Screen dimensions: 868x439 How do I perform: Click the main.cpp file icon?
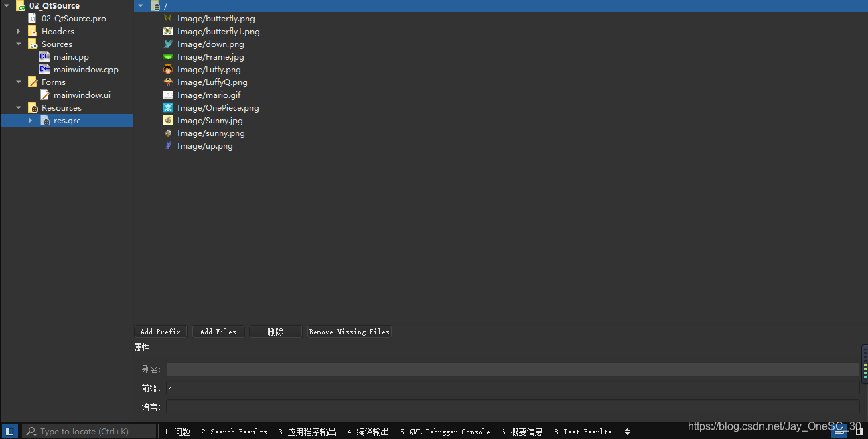45,57
